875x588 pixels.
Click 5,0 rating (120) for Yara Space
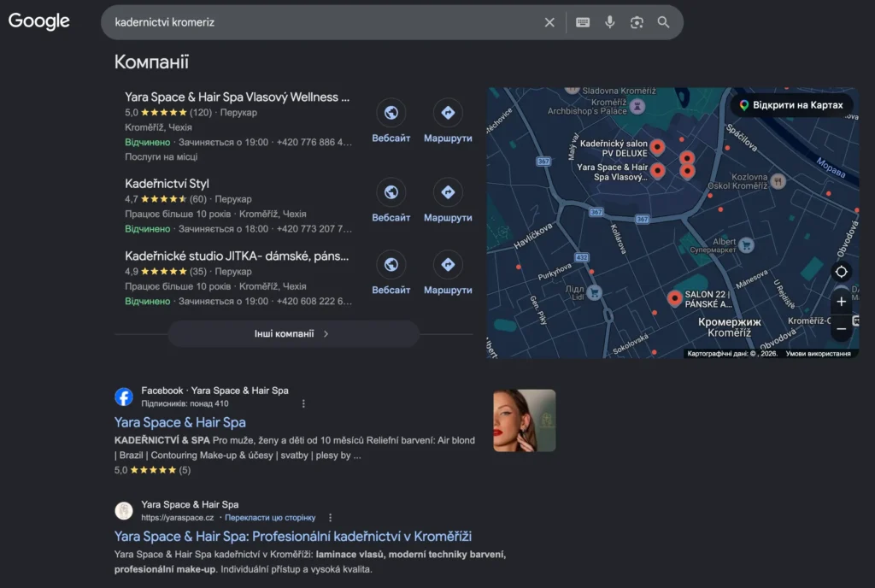click(168, 113)
